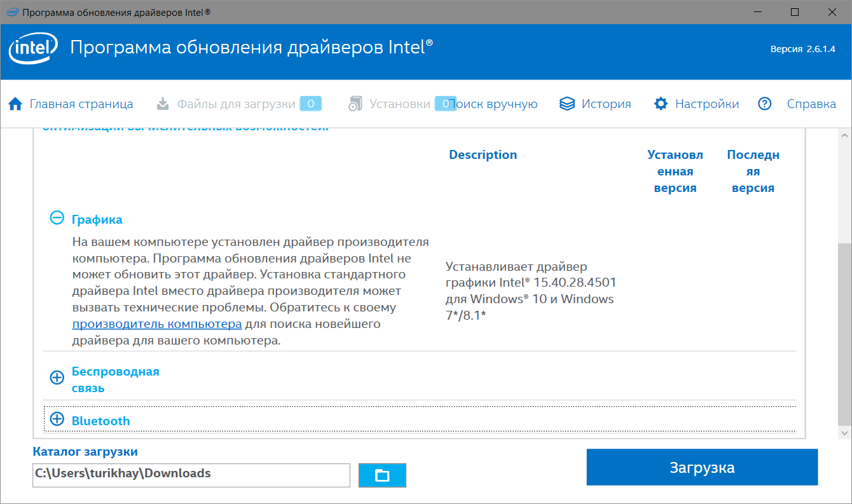Maximize the Intel driver update window

coord(795,12)
